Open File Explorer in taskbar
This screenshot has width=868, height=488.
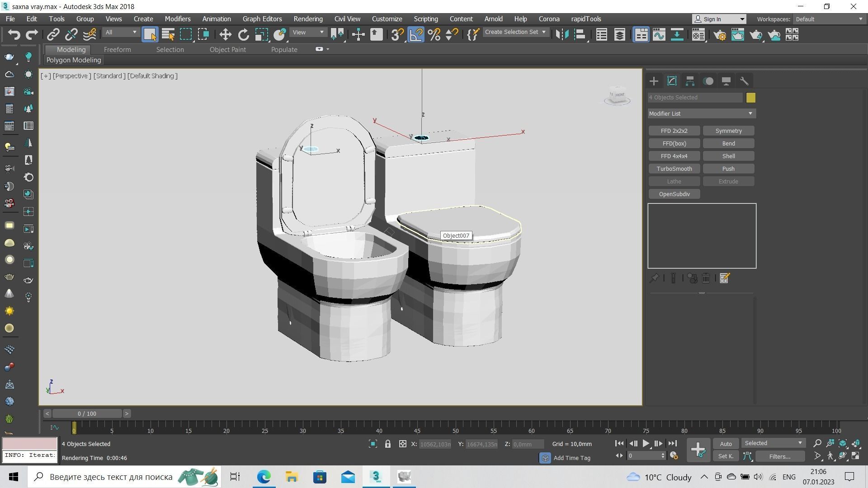click(292, 477)
